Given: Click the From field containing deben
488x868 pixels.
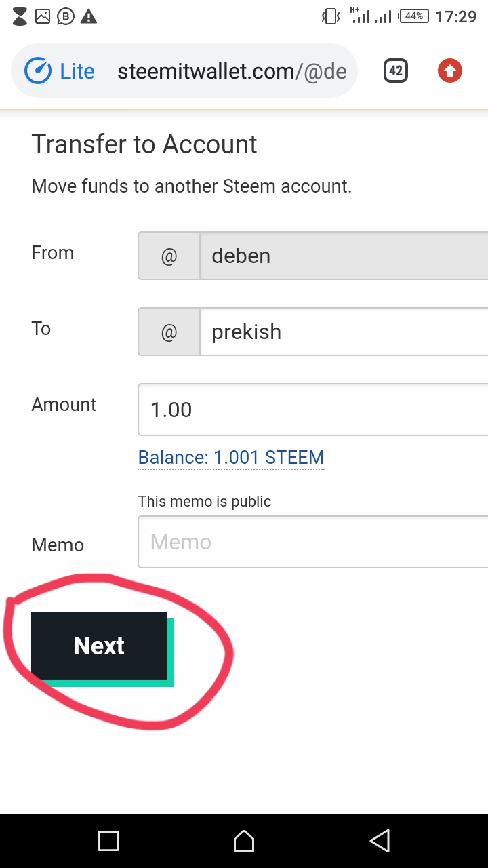Looking at the screenshot, I should [x=342, y=256].
